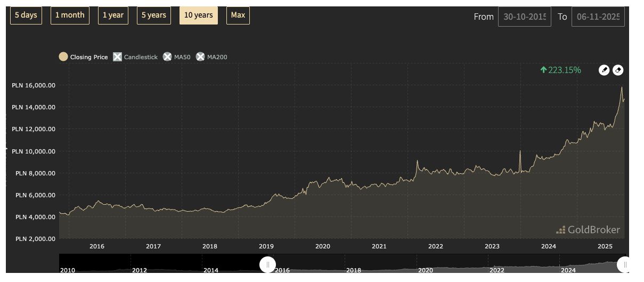
Task: Enable the Candlestick chart series
Action: point(118,57)
